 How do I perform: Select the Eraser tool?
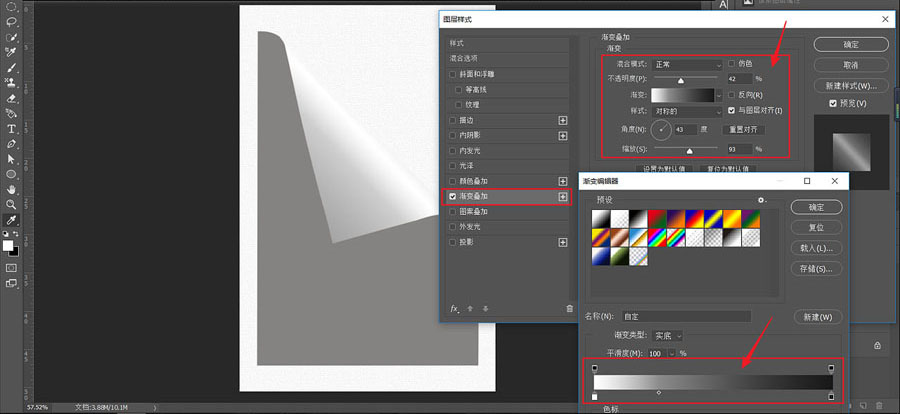pyautogui.click(x=11, y=98)
